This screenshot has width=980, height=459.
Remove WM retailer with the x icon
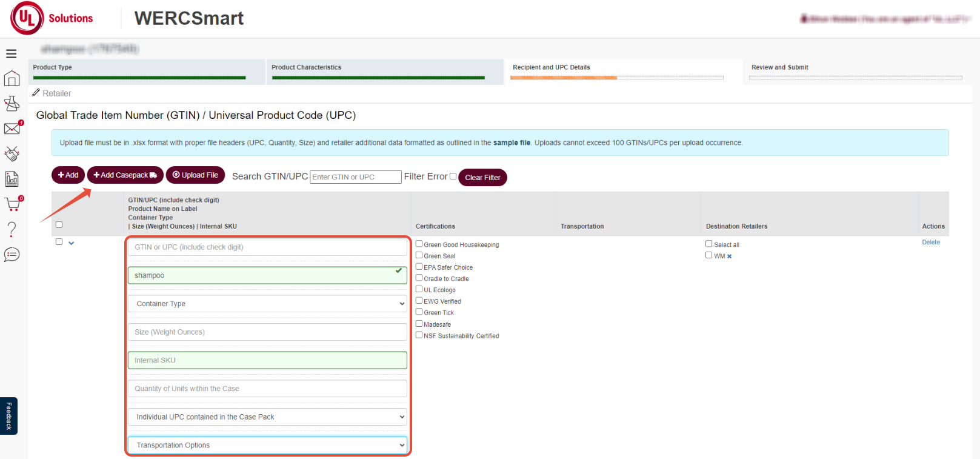pyautogui.click(x=729, y=256)
